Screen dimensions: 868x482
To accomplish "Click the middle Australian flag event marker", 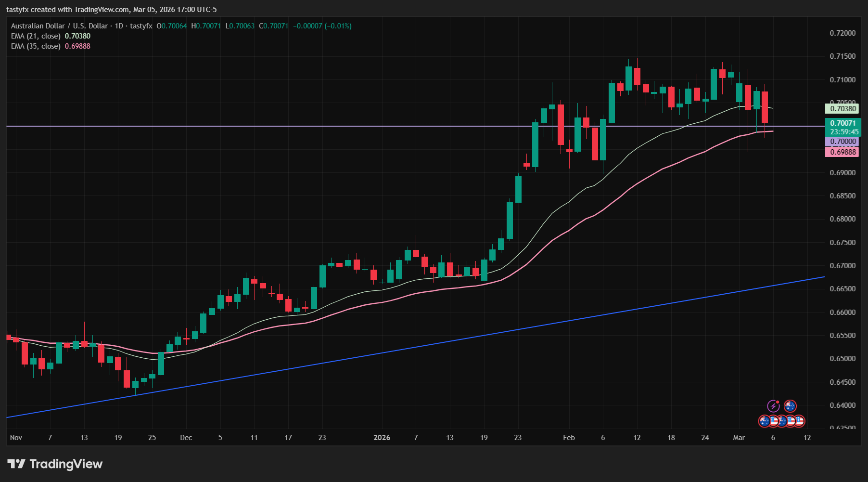I will click(783, 420).
